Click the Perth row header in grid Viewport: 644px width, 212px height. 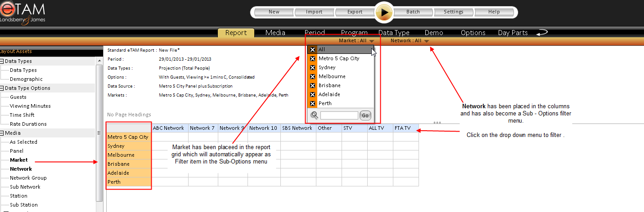(x=129, y=182)
